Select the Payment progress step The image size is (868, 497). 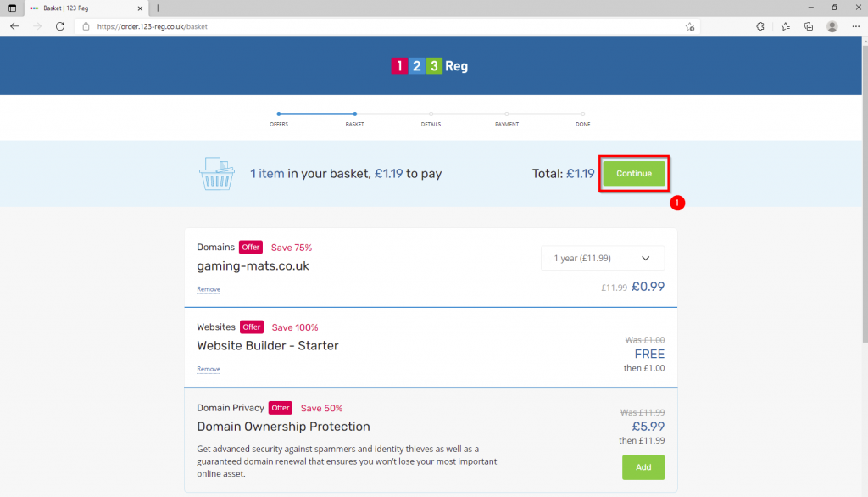click(507, 119)
